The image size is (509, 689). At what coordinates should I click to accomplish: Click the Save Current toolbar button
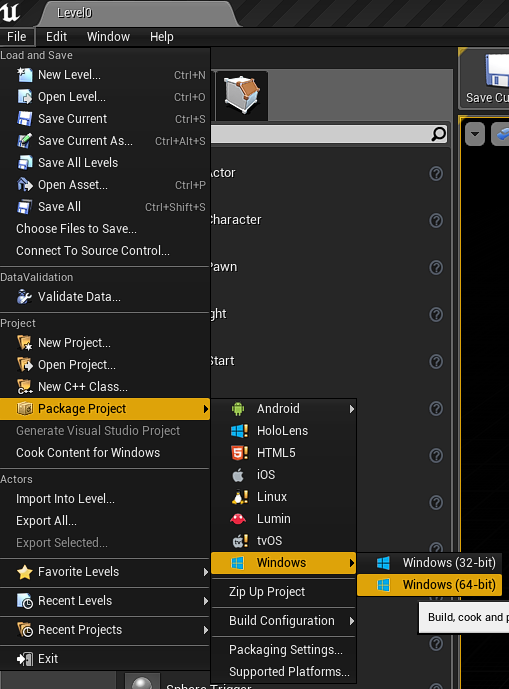click(486, 78)
